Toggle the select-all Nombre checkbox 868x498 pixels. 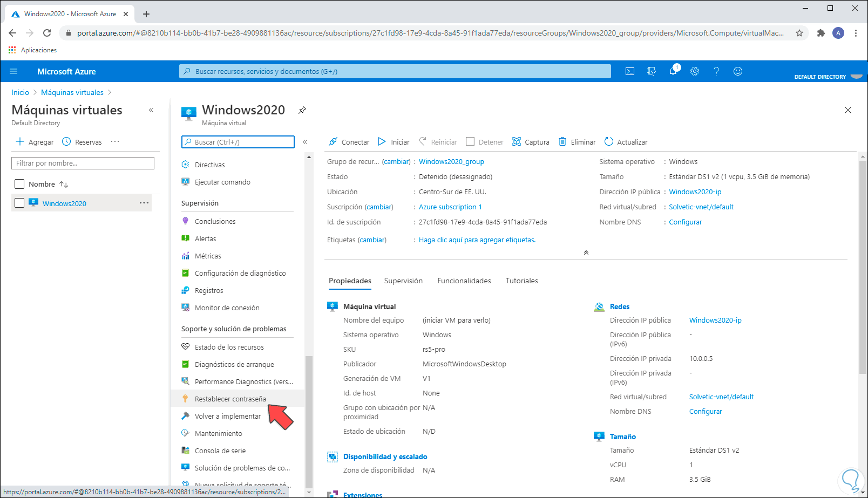click(19, 184)
